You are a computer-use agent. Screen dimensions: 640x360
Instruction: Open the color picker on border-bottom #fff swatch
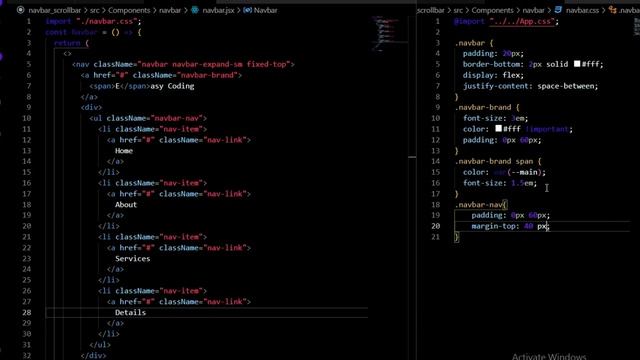click(577, 64)
